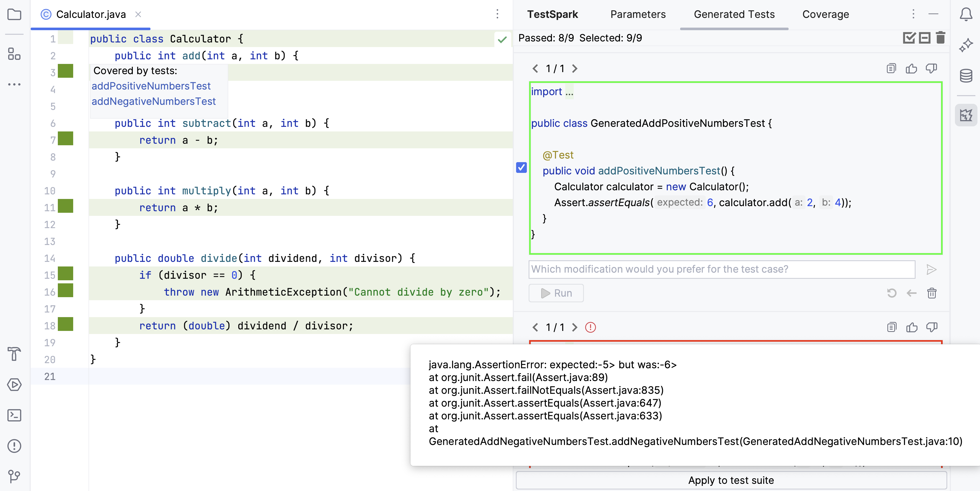
Task: Open the addNegativeNumbersTest link
Action: pos(153,101)
